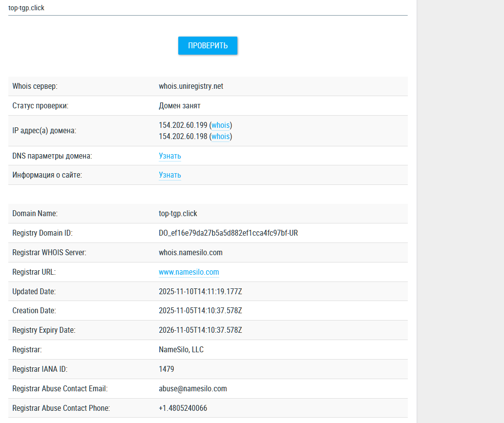Click the Домен занят status text
The height and width of the screenshot is (423, 504).
click(x=179, y=106)
